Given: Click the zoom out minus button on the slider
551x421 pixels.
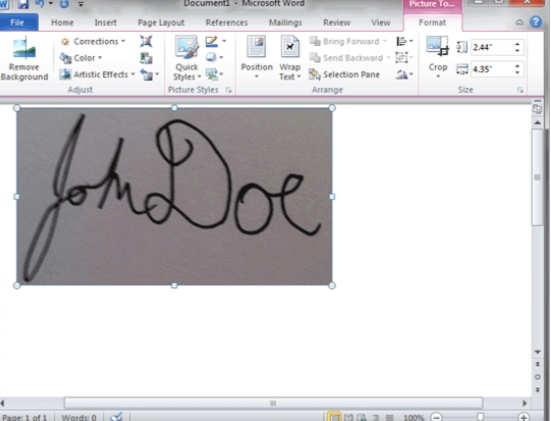Looking at the screenshot, I should 436,417.
